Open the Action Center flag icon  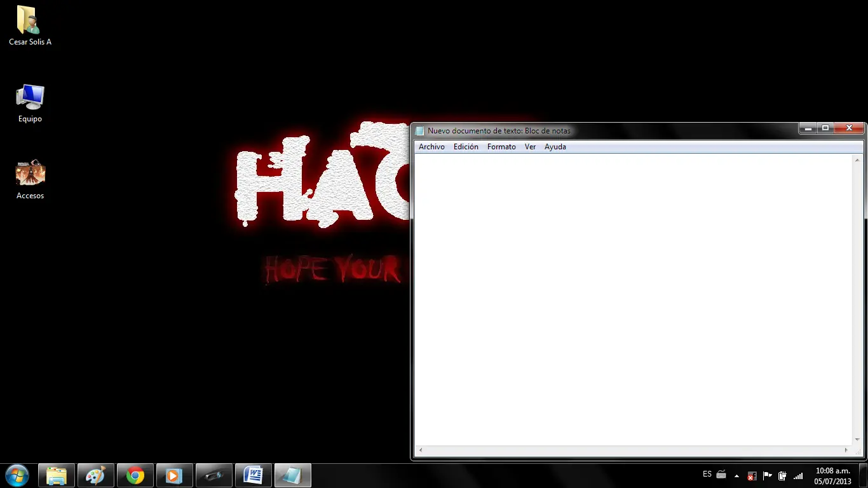[x=767, y=475]
